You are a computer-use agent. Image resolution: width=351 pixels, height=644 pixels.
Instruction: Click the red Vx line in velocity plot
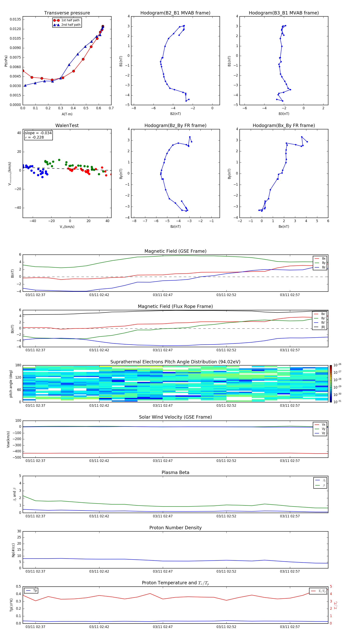pos(175,453)
